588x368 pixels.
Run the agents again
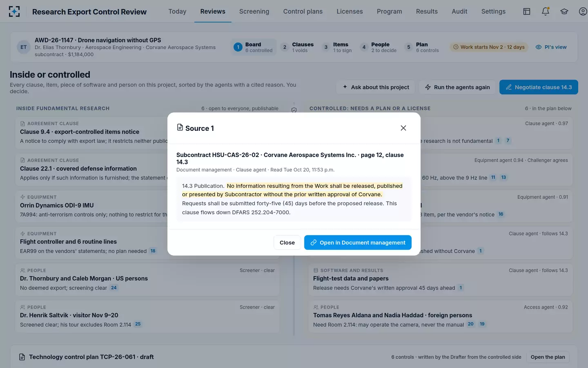(457, 87)
